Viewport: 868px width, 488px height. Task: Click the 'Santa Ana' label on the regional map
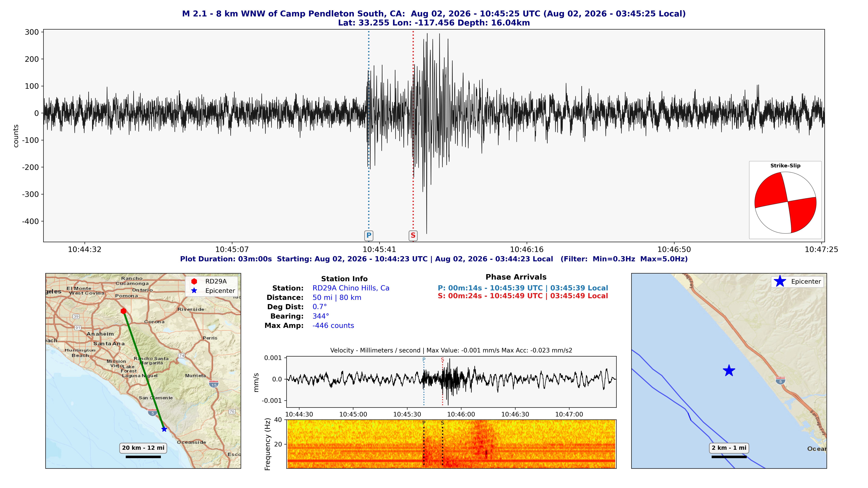click(x=109, y=344)
